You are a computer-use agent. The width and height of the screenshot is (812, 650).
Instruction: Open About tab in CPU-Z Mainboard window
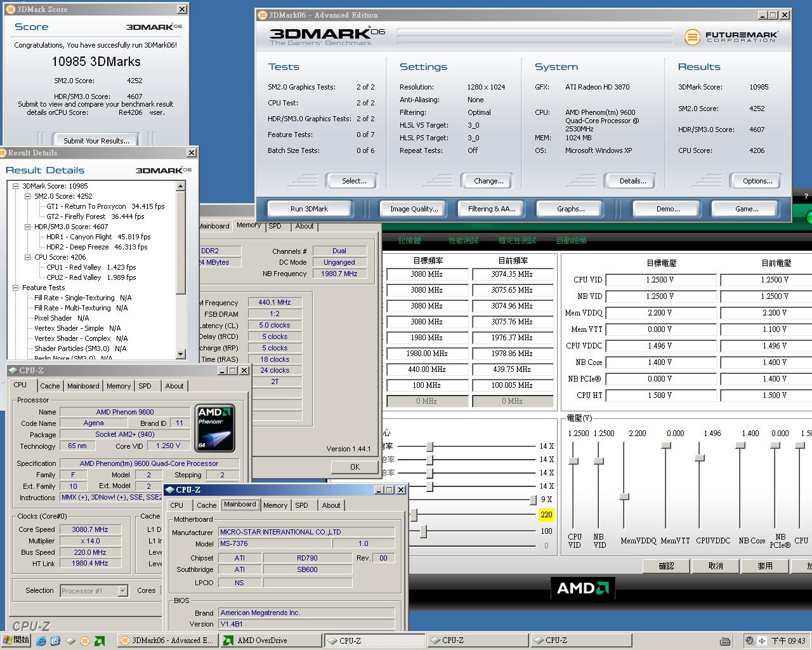tap(331, 505)
